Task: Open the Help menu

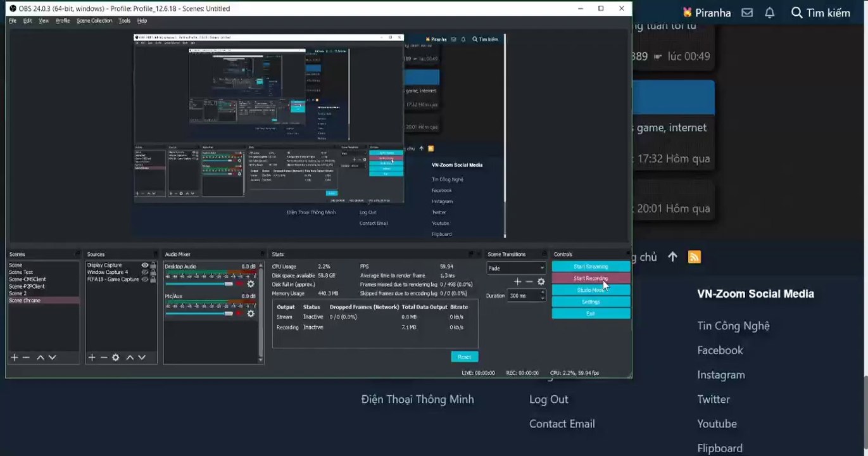Action: (x=142, y=21)
